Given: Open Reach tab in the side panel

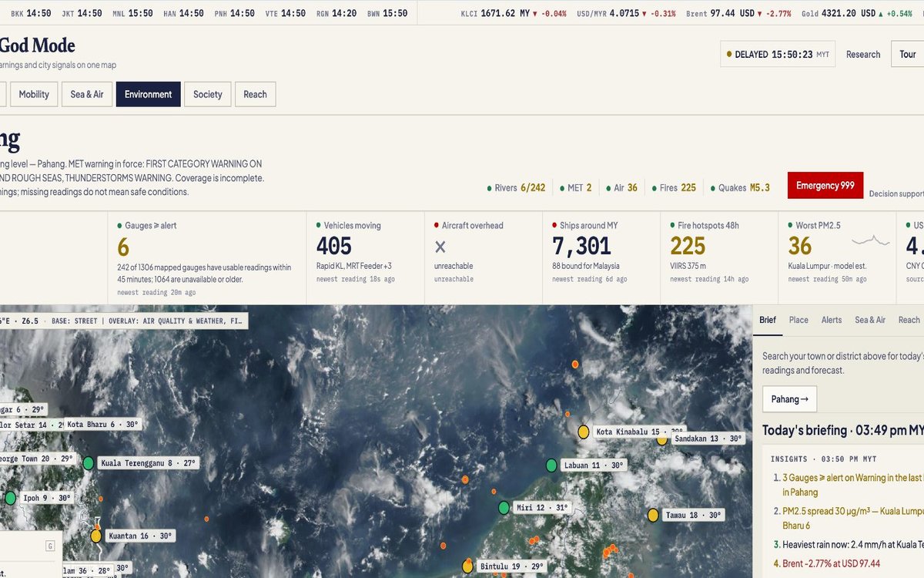Looking at the screenshot, I should tap(909, 320).
